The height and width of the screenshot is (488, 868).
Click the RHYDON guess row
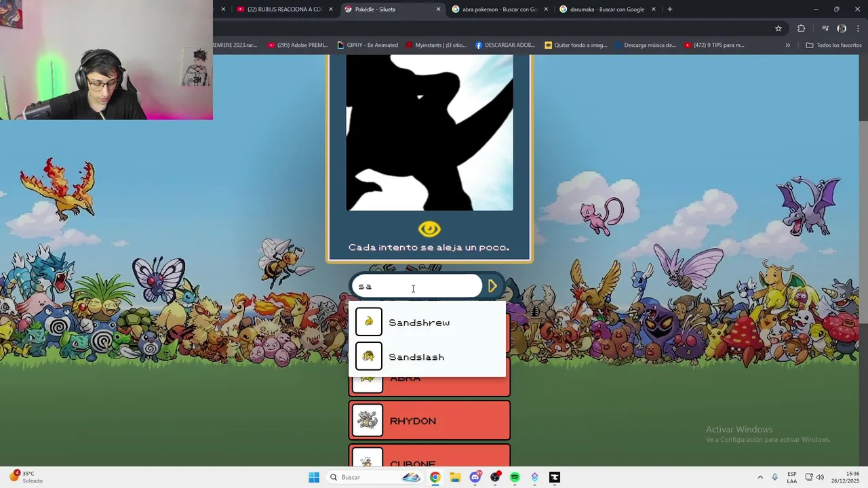(429, 420)
